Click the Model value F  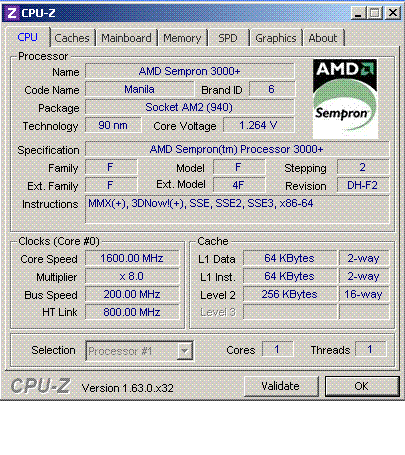click(239, 167)
